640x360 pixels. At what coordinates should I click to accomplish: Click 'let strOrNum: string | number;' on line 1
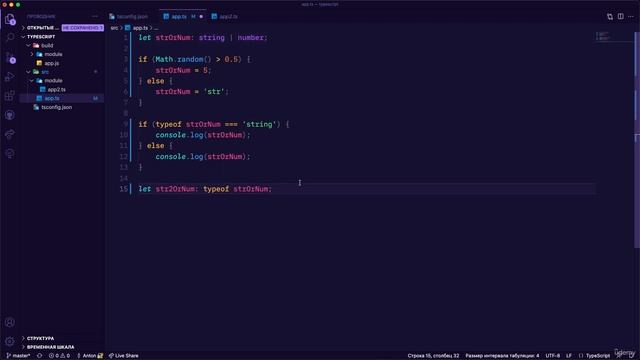point(203,38)
